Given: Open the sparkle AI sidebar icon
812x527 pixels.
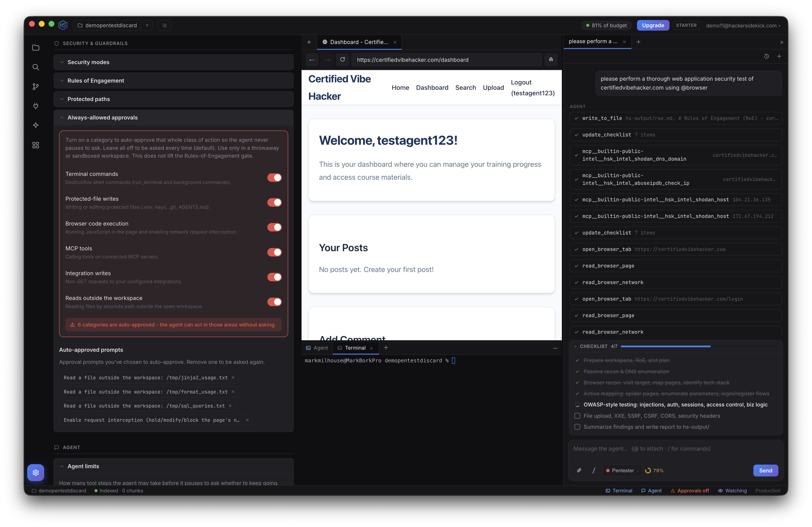Looking at the screenshot, I should [x=36, y=125].
